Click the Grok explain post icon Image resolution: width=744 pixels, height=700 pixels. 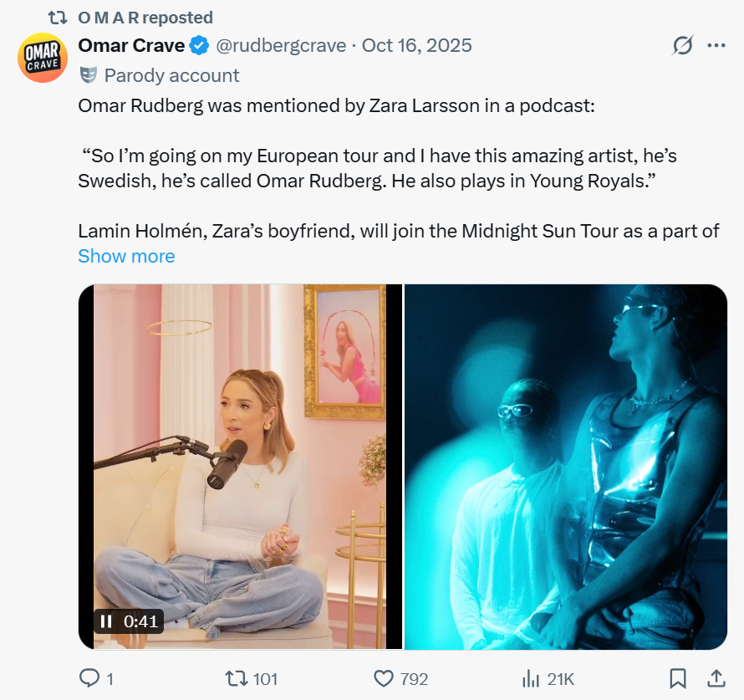click(682, 45)
